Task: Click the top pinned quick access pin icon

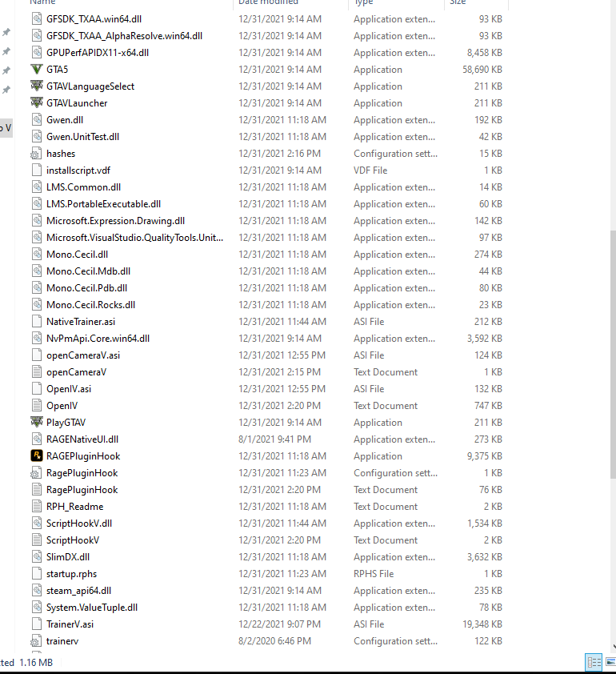Action: [x=6, y=32]
